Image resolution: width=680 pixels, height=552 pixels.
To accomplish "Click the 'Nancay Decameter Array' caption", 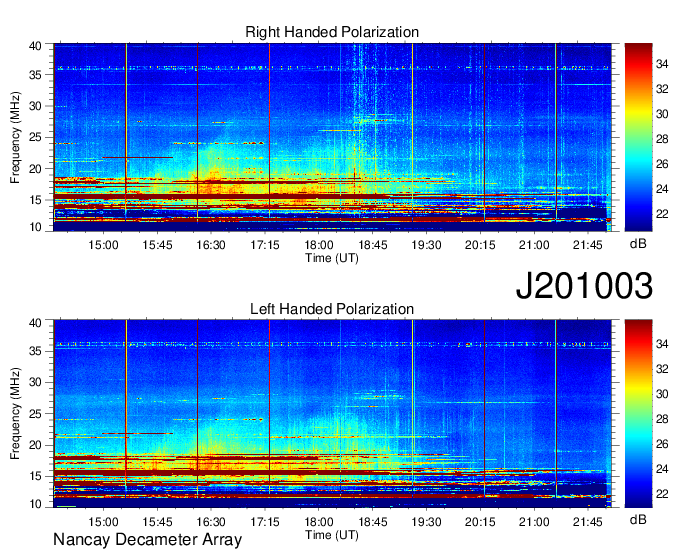I will click(147, 539).
